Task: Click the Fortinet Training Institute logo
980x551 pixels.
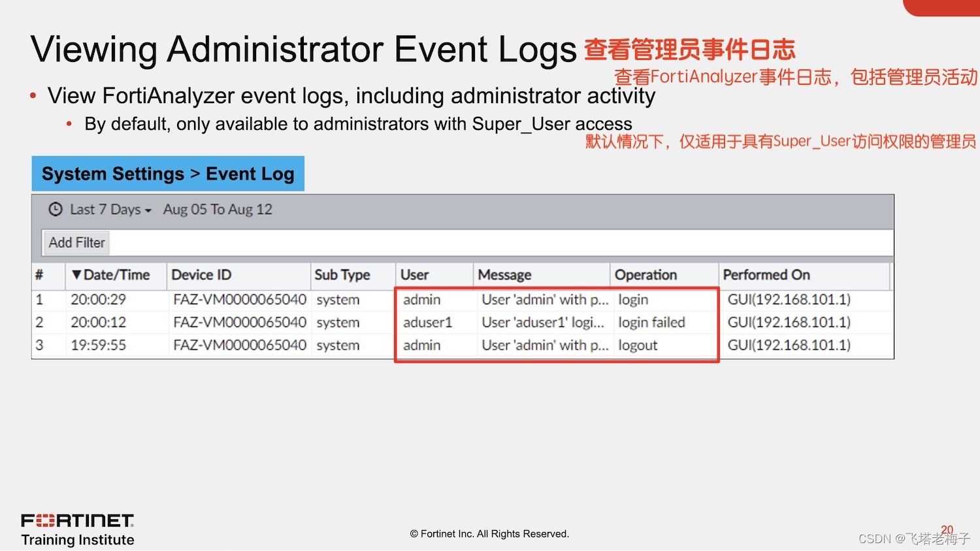Action: (x=78, y=529)
